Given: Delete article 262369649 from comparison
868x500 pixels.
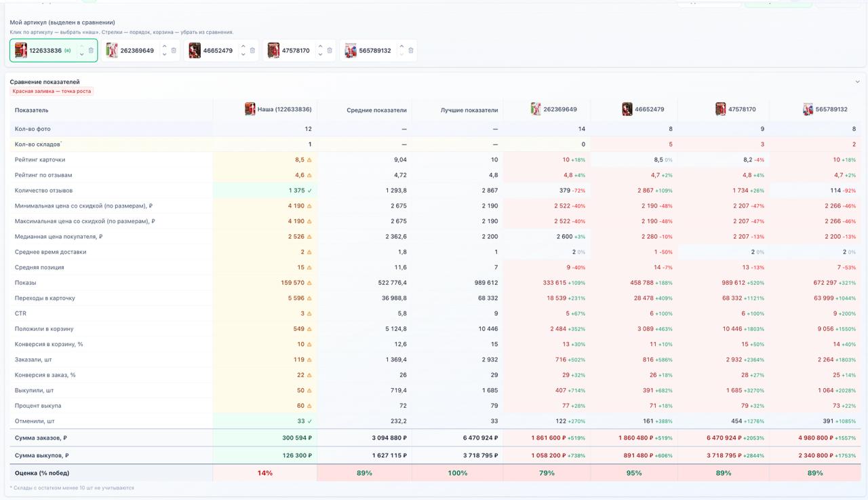Looking at the screenshot, I should coord(174,50).
